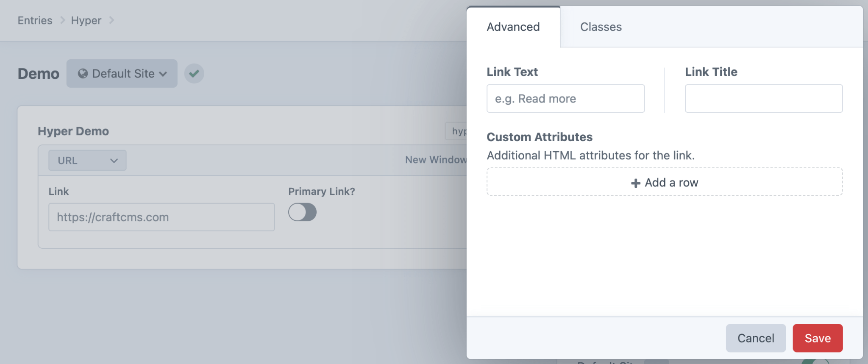Select the Advanced tab
Viewport: 868px width, 364px height.
(513, 27)
